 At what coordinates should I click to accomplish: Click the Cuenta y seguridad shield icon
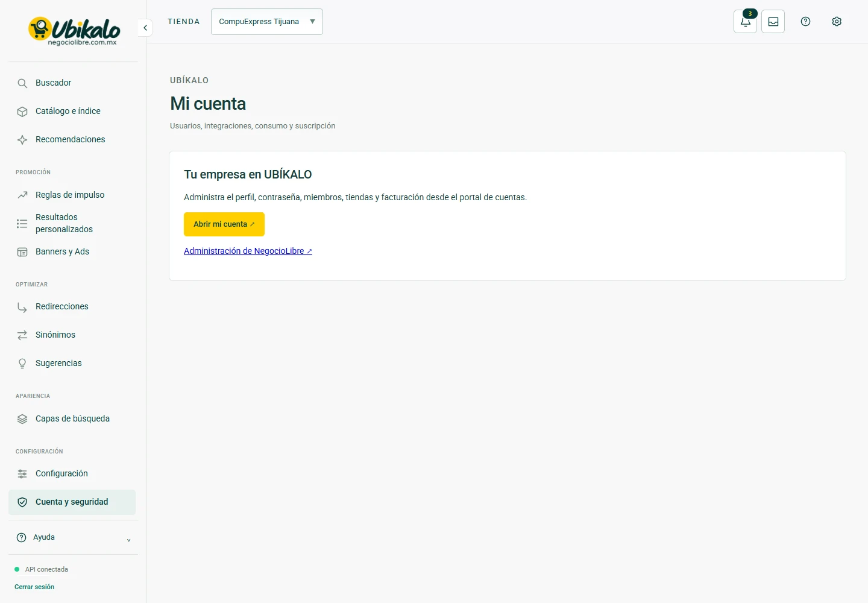pyautogui.click(x=22, y=502)
